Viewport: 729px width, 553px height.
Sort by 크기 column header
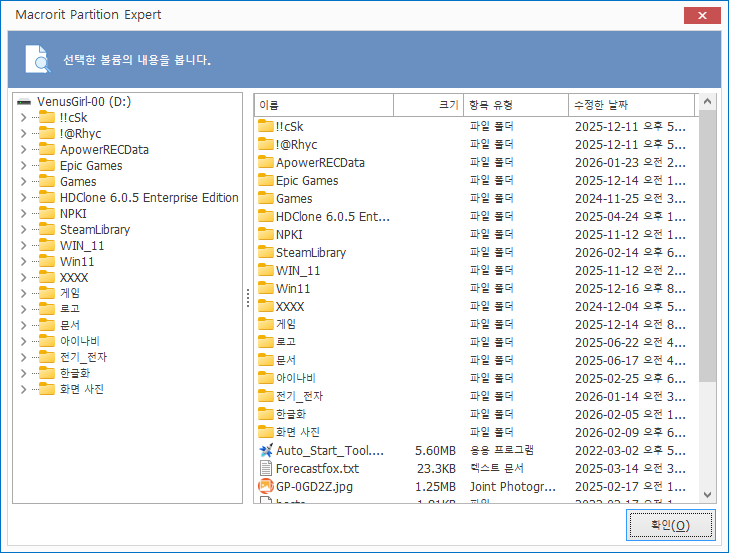(x=429, y=105)
